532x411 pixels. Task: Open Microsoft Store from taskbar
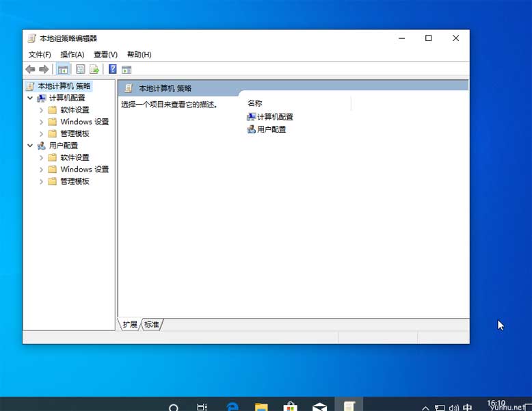290,407
